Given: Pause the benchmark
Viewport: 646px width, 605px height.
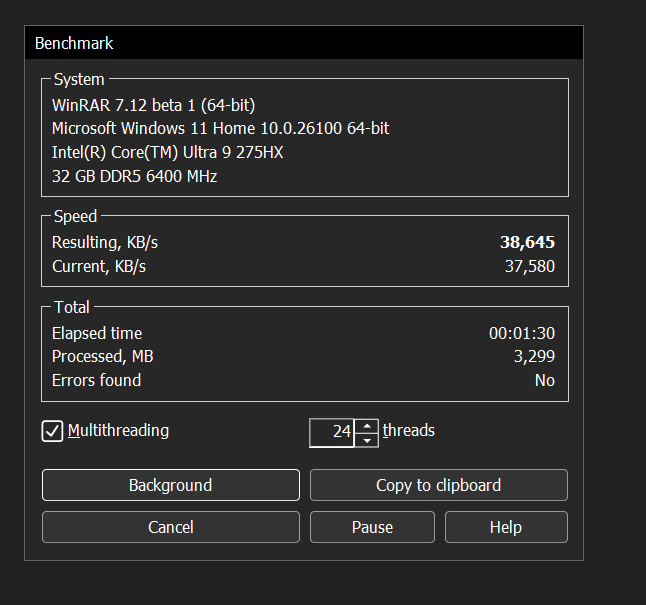Looking at the screenshot, I should [x=372, y=527].
